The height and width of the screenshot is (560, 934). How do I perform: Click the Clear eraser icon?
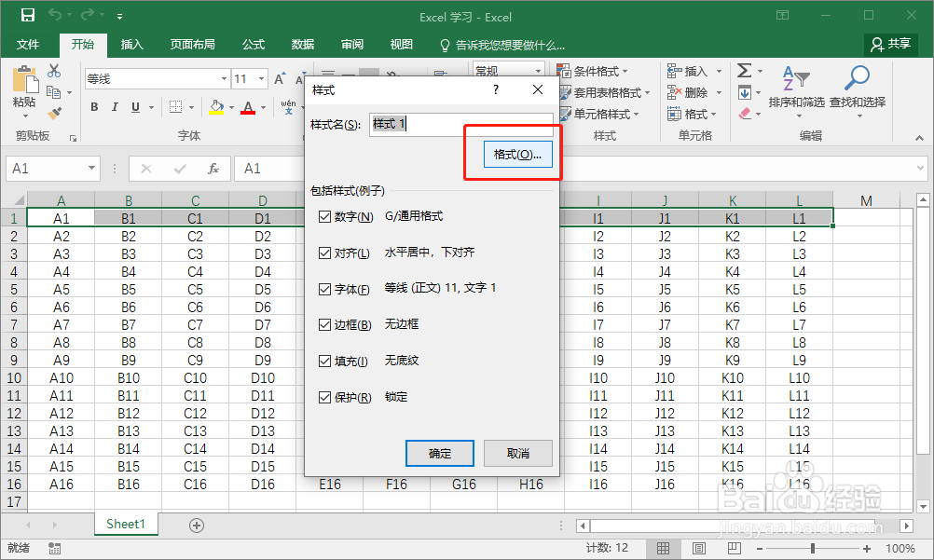pos(745,113)
